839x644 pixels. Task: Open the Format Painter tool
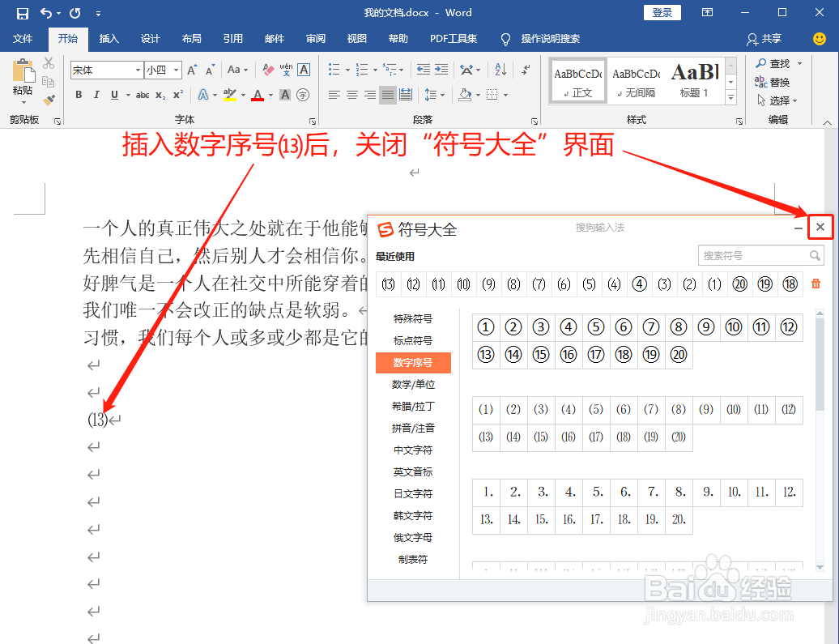[49, 100]
